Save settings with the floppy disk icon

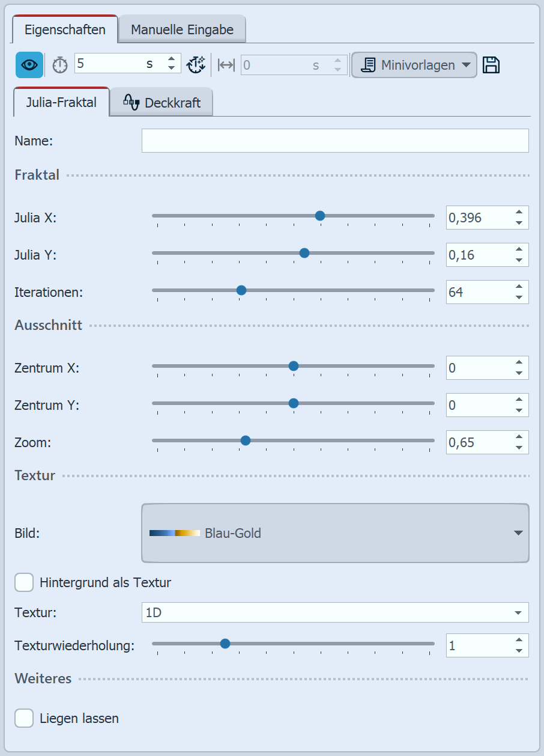point(491,65)
